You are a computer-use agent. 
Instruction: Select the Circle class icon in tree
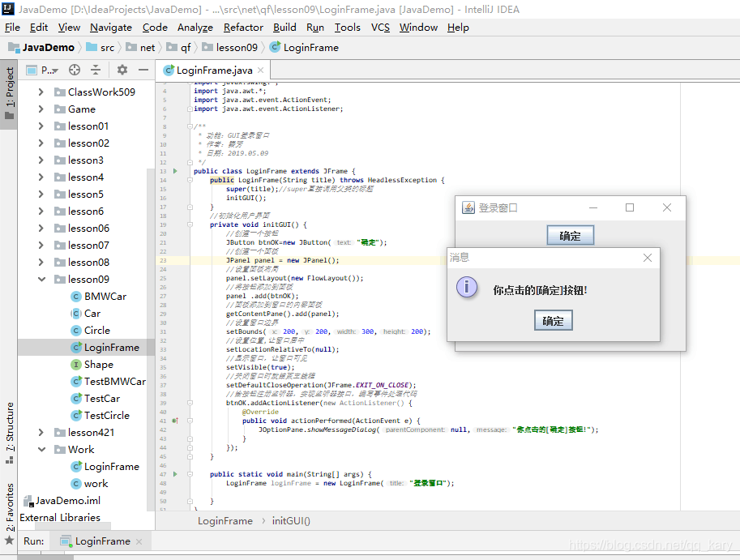tap(76, 331)
